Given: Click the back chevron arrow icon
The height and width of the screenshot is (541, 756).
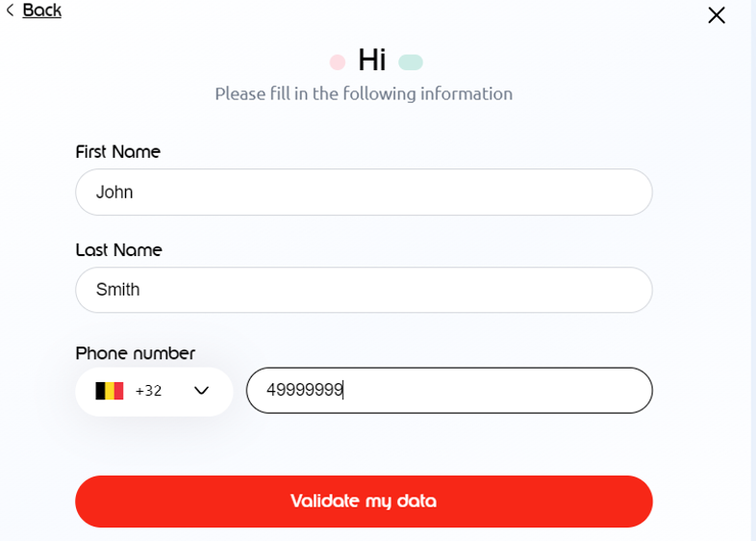Looking at the screenshot, I should [10, 11].
